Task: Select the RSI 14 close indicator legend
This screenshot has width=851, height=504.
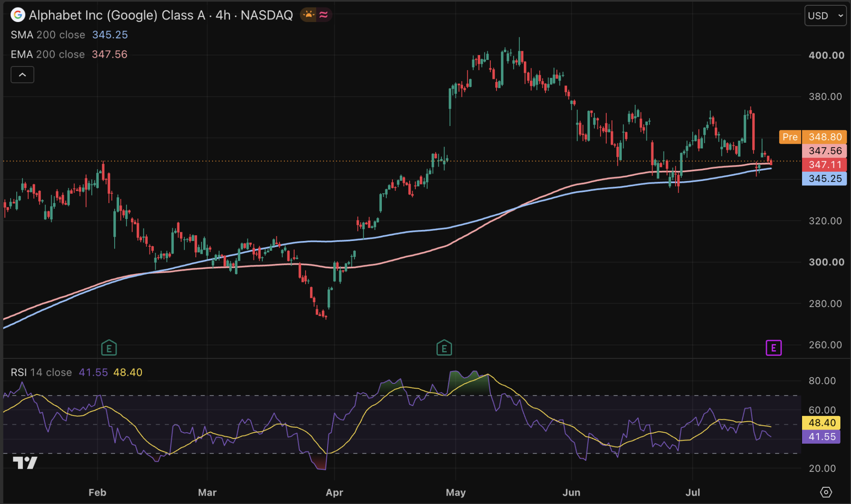Action: coord(41,372)
